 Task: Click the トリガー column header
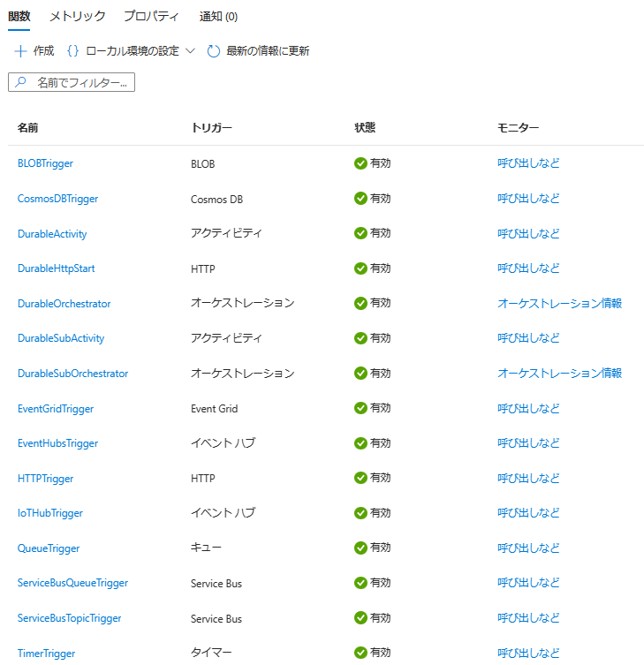coord(211,128)
